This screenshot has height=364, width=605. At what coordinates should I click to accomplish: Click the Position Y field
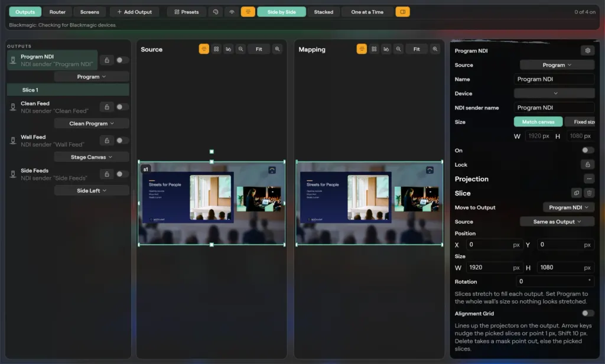pos(565,245)
